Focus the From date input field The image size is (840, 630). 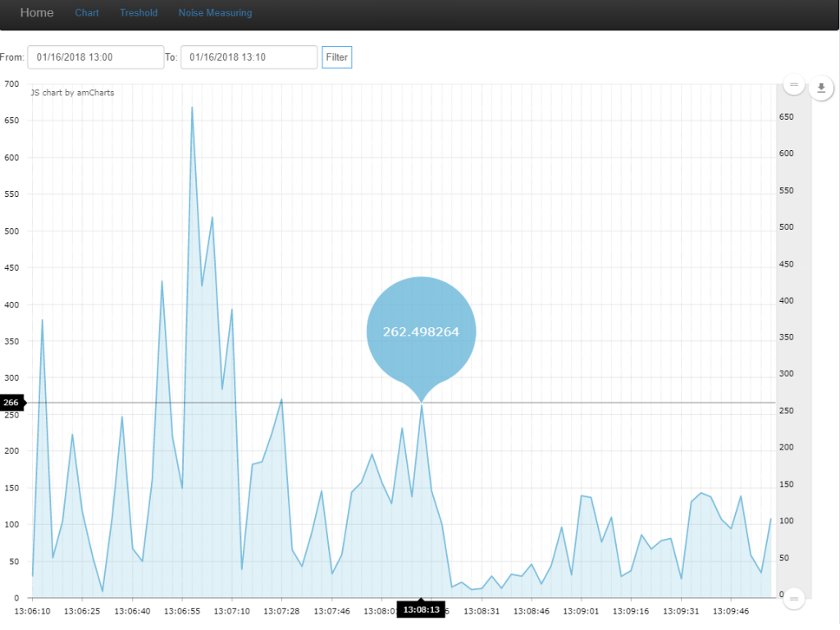point(95,57)
